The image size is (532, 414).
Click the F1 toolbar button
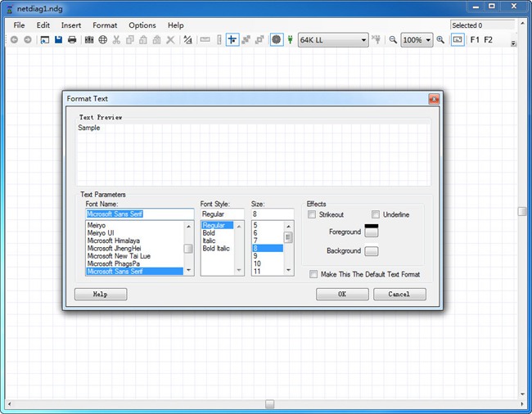(475, 39)
